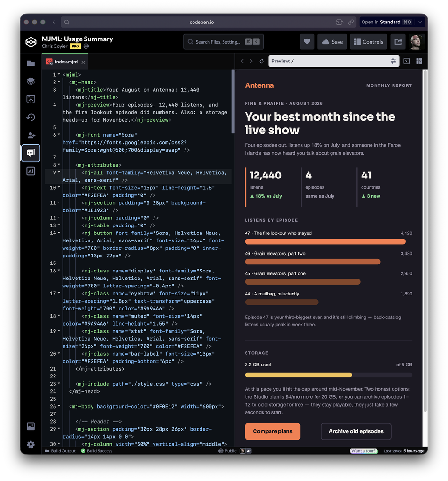Click the globe icon beside PRO badge
Image resolution: width=448 pixels, height=481 pixels.
click(x=86, y=47)
